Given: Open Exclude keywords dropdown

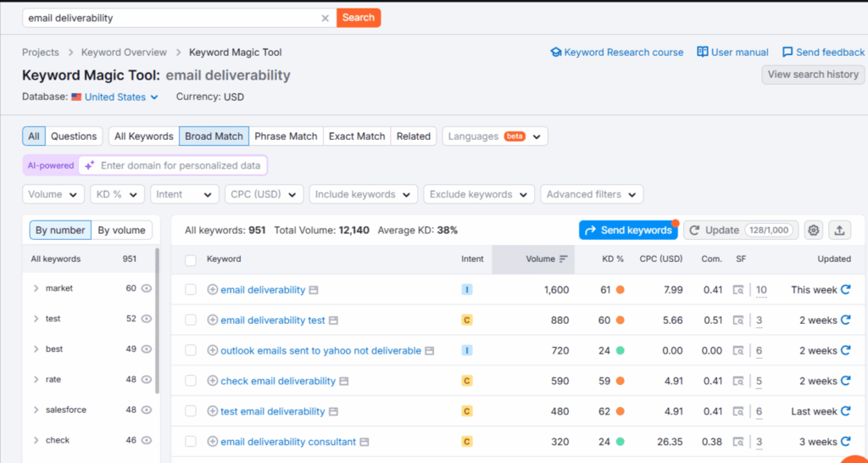Looking at the screenshot, I should [479, 194].
